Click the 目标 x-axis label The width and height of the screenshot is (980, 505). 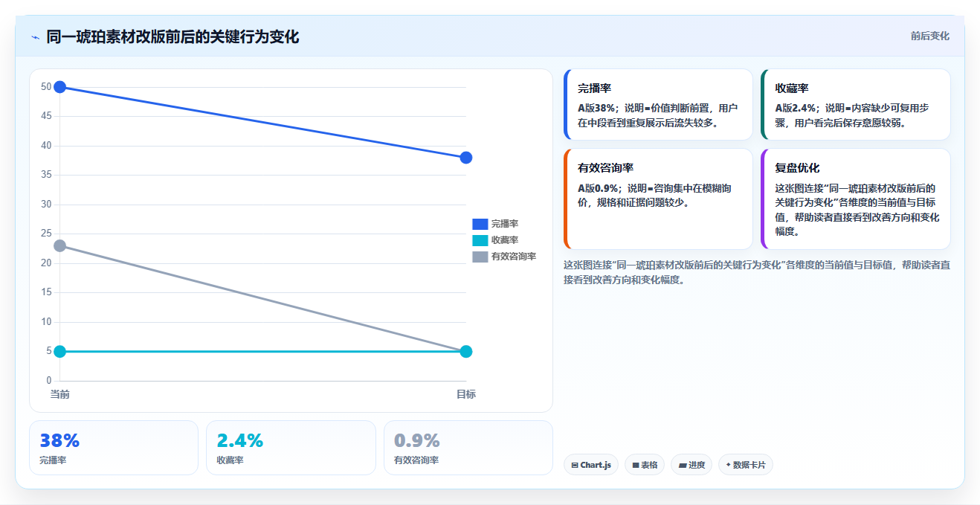(466, 394)
